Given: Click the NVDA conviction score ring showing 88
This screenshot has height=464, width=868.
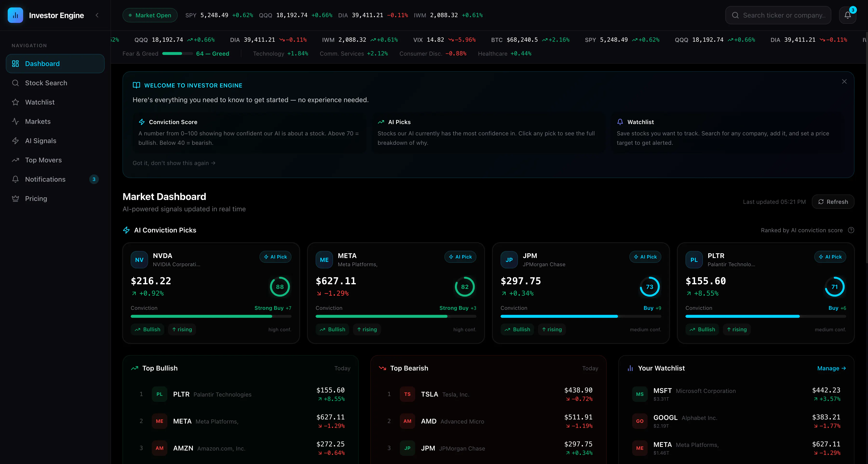Looking at the screenshot, I should coord(280,287).
